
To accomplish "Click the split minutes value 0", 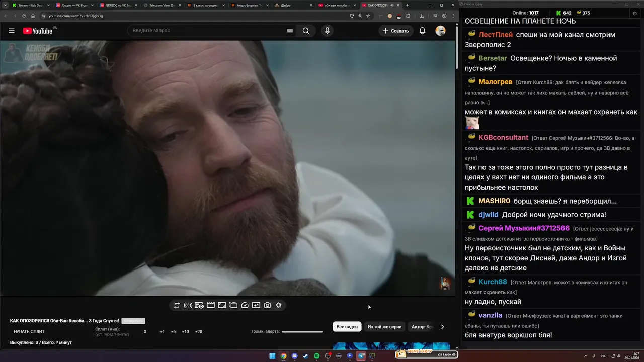I will tap(145, 332).
